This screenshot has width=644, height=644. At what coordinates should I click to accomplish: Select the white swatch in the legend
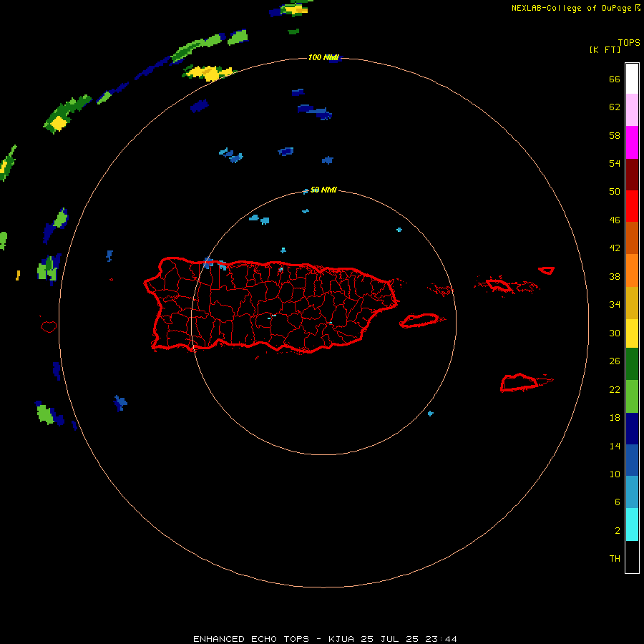point(632,79)
